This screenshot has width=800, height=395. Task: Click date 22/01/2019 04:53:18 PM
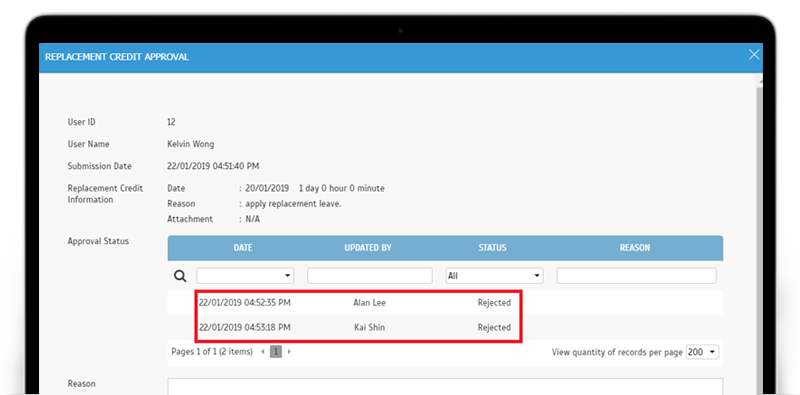pos(245,327)
